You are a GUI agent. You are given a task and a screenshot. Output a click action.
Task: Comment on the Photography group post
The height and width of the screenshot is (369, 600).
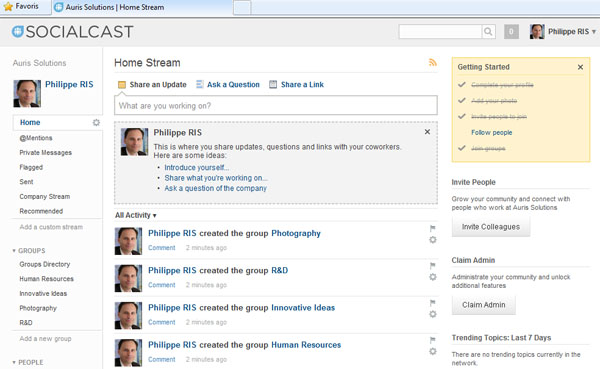click(161, 248)
